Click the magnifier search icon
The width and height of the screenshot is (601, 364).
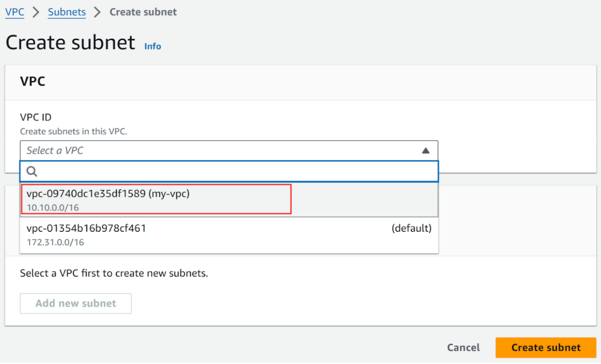32,171
